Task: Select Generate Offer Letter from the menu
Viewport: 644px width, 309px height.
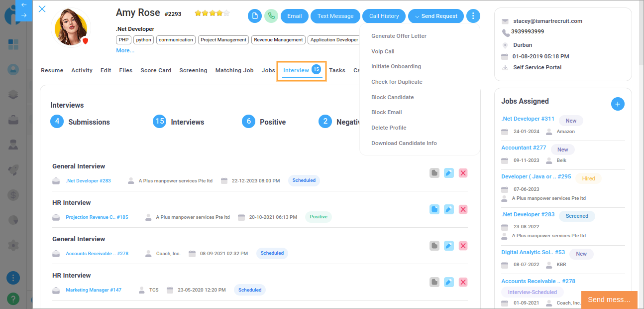Action: (399, 36)
